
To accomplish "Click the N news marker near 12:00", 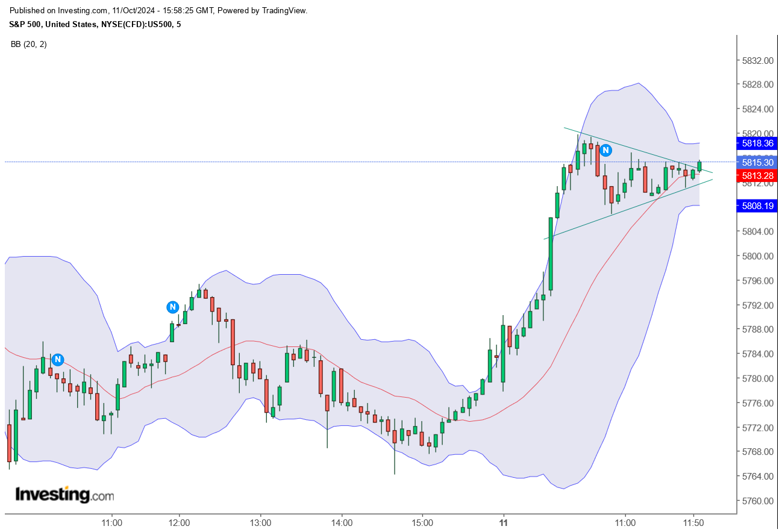I will pos(172,307).
